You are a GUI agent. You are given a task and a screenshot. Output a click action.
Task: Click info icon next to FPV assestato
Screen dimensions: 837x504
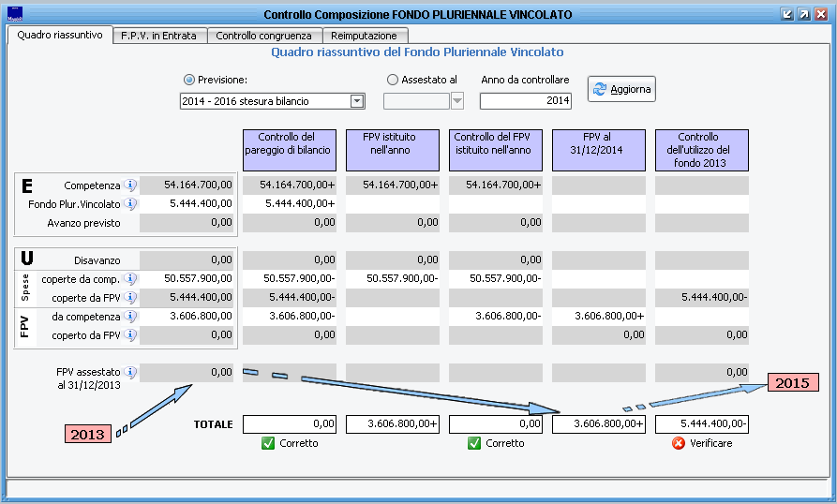[130, 373]
